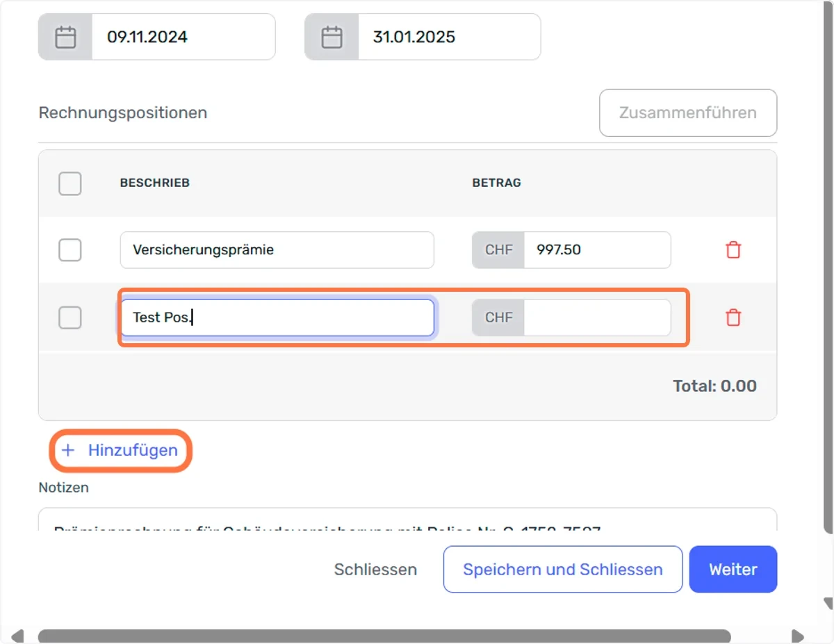Click the horizontal scrollbar thumb

[384, 636]
